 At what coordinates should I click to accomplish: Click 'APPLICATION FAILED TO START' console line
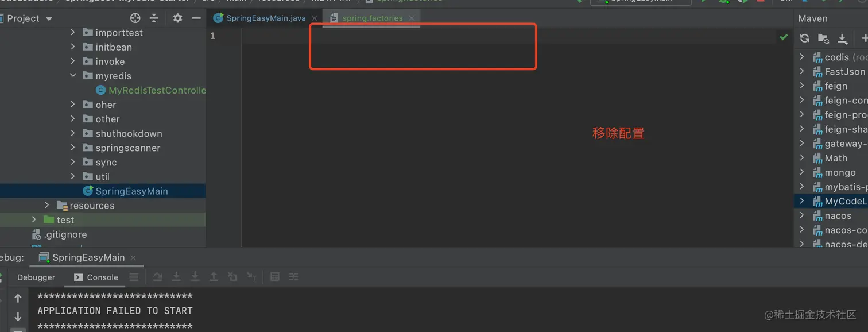[x=115, y=311]
